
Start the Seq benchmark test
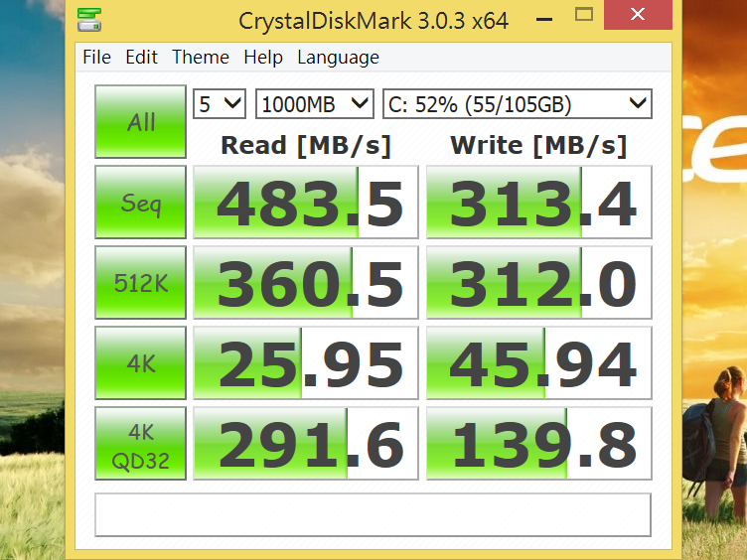pos(140,202)
